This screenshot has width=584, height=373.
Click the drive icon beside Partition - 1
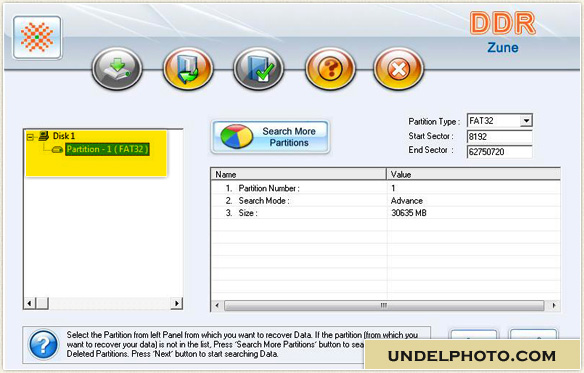coord(57,149)
